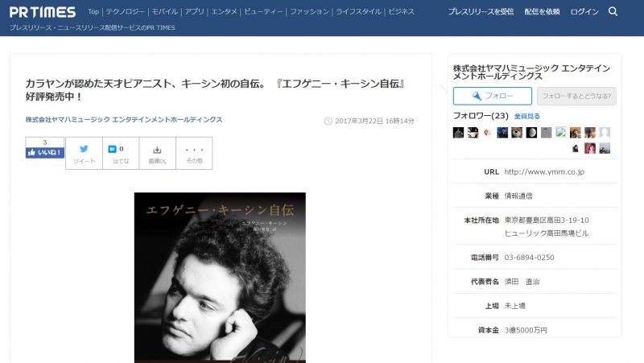Click the はてな bookmark share button
This screenshot has width=644, height=363.
(x=121, y=153)
